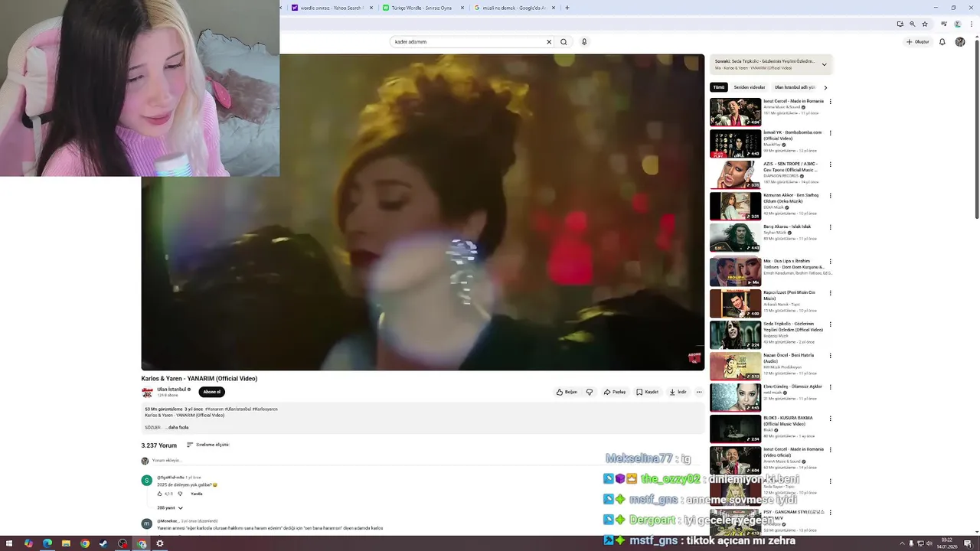Click in the YouTube search field

click(467, 42)
